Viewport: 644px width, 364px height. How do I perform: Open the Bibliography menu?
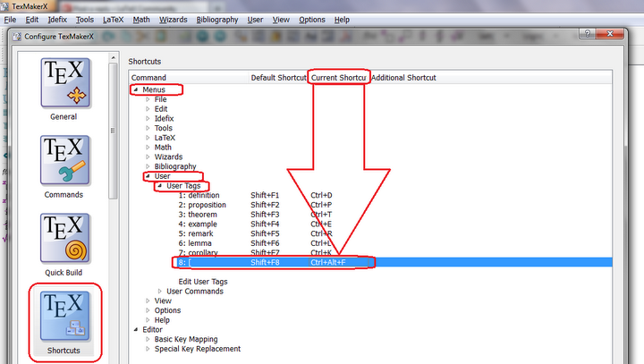(217, 20)
